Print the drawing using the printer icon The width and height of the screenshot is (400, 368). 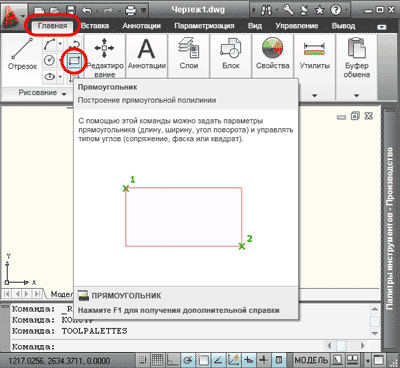131,11
